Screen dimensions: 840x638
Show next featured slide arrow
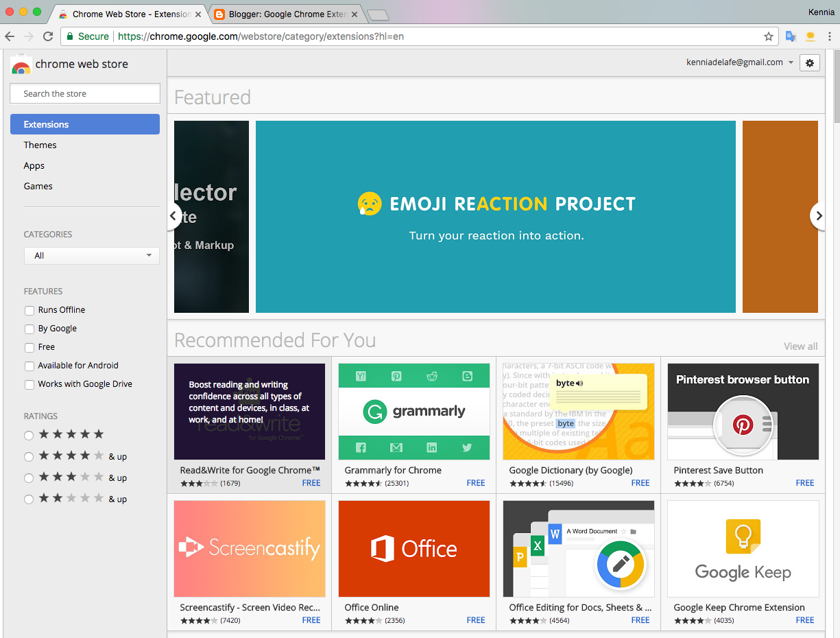pyautogui.click(x=818, y=216)
